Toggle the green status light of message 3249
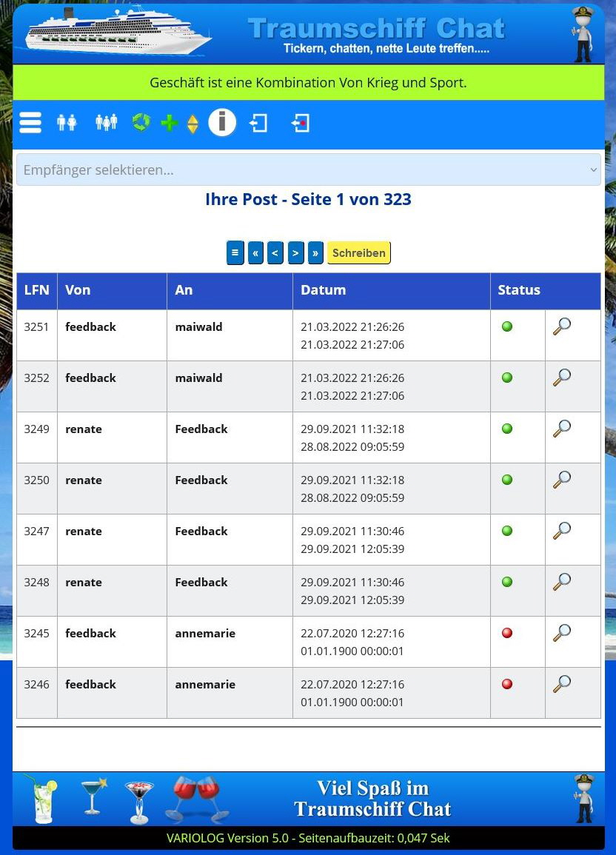The image size is (616, 855). point(506,428)
